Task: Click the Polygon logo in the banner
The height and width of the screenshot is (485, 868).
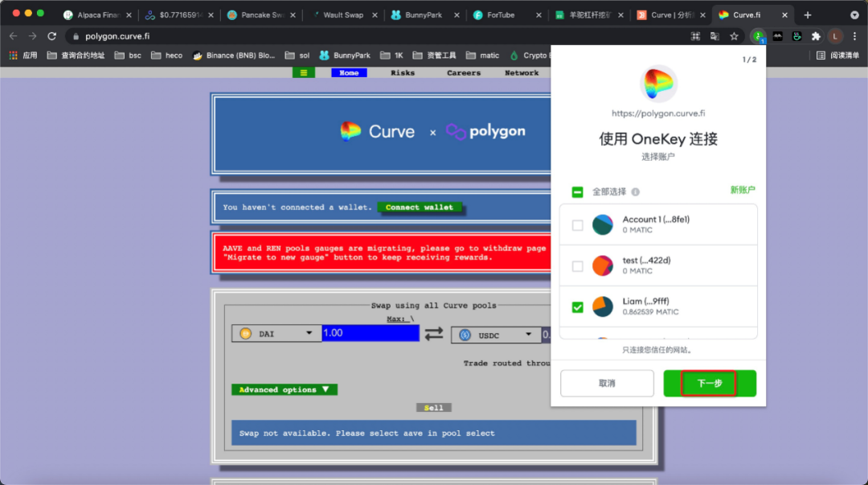Action: coord(456,130)
